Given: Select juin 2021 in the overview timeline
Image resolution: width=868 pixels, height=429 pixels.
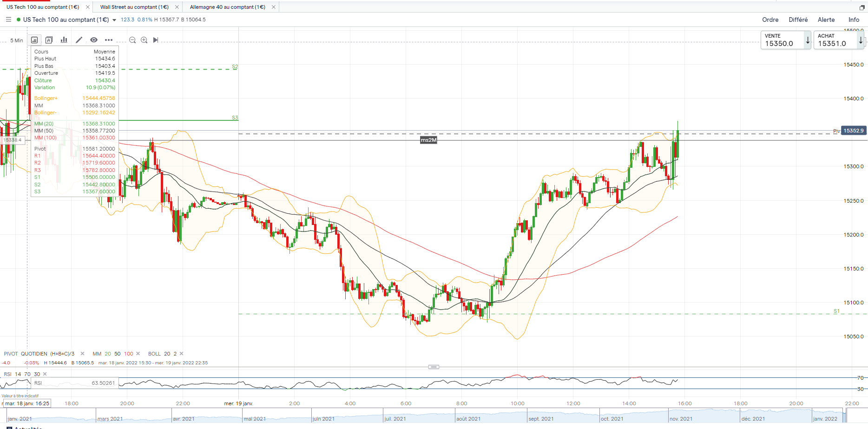Looking at the screenshot, I should tap(323, 419).
